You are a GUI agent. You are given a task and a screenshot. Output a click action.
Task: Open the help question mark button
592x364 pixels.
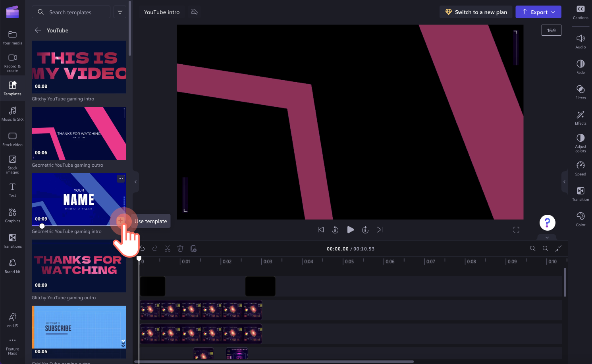(547, 223)
